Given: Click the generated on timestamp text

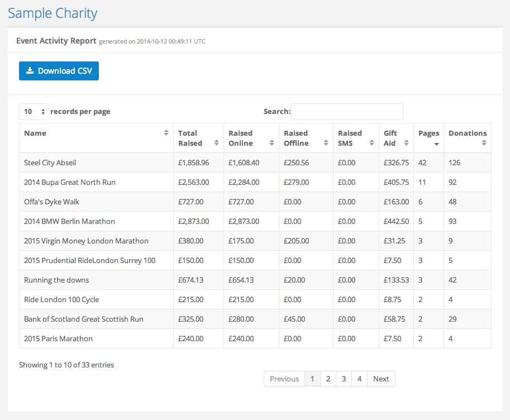Looking at the screenshot, I should (x=152, y=41).
